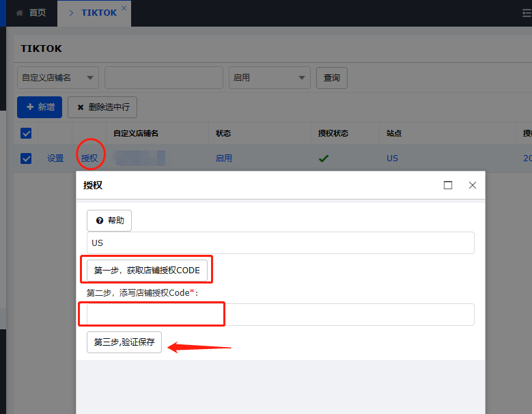Click the green authorization check mark
532x414 pixels.
pos(324,158)
